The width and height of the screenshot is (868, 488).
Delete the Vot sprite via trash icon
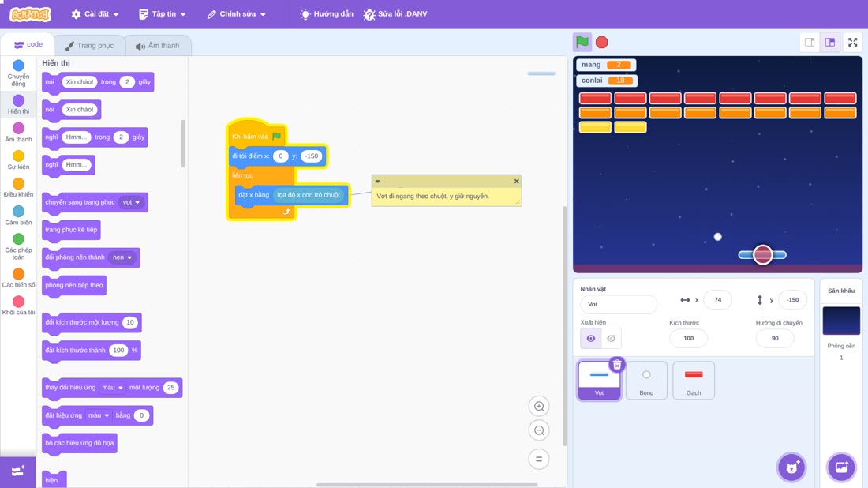click(x=617, y=365)
